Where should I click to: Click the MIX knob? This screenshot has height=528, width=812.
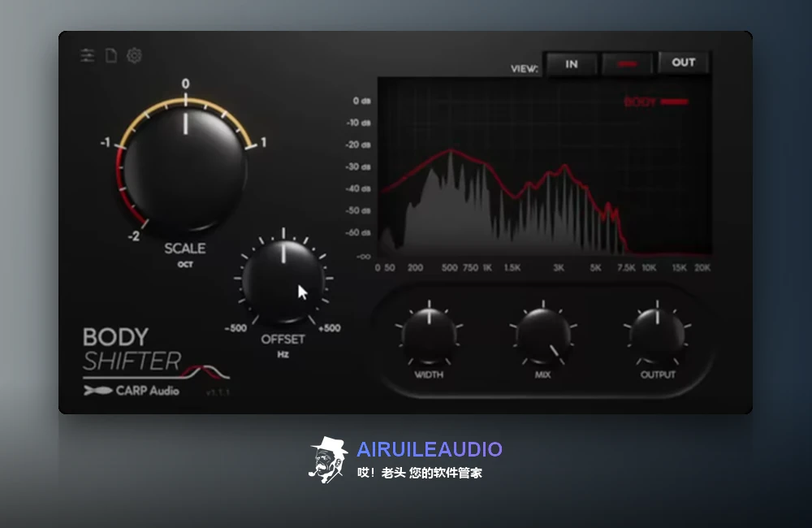[x=542, y=335]
